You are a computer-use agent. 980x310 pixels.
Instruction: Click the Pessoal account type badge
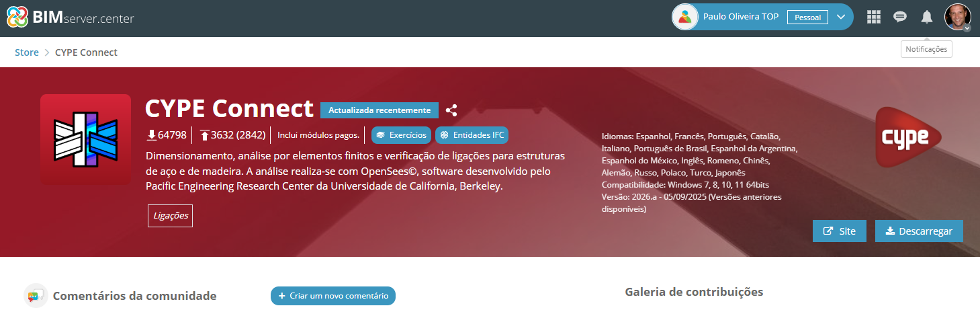pos(807,17)
